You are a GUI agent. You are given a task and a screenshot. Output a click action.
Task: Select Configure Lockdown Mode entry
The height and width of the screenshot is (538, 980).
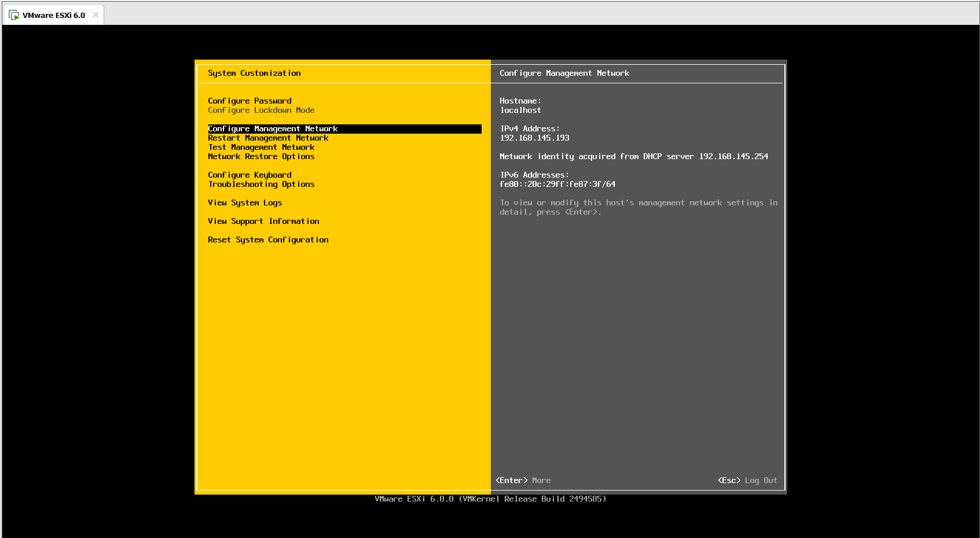tap(261, 110)
